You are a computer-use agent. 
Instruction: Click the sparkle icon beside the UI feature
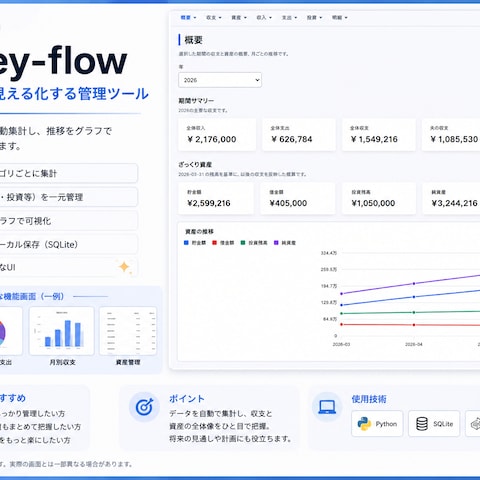[x=124, y=267]
